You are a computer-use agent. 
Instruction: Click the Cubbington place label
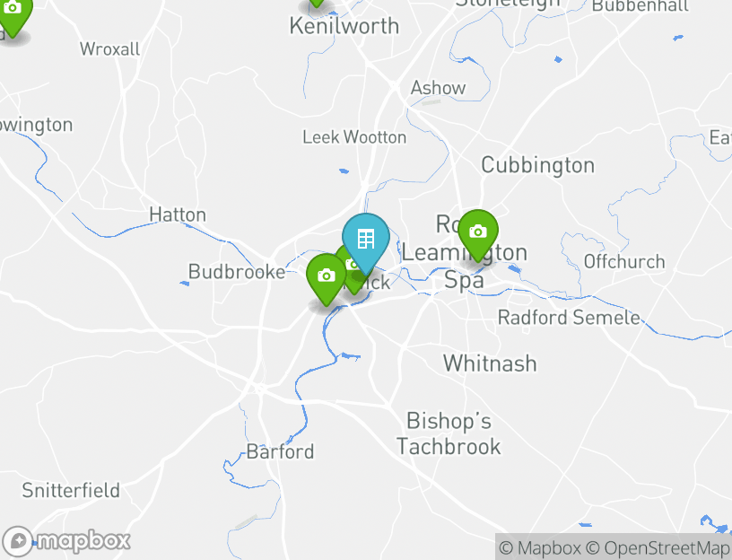point(537,165)
